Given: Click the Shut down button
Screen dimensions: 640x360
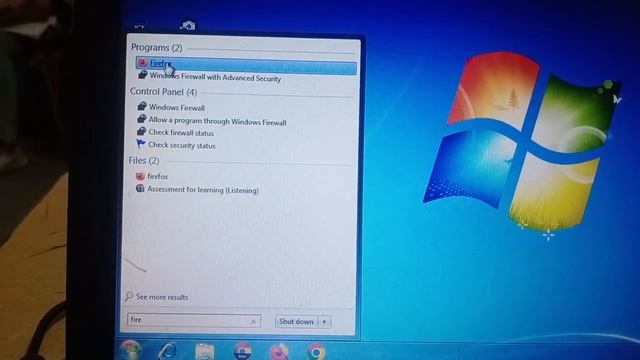Looking at the screenshot, I should pos(296,322).
